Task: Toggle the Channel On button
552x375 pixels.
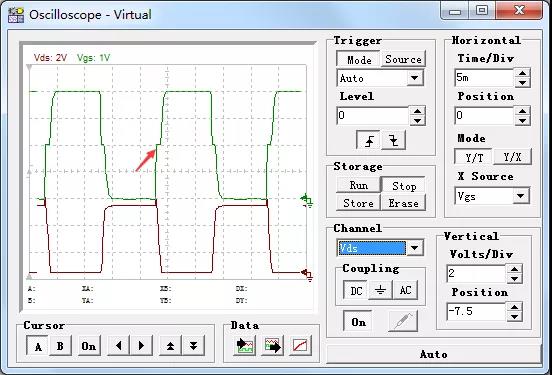Action: pos(358,321)
